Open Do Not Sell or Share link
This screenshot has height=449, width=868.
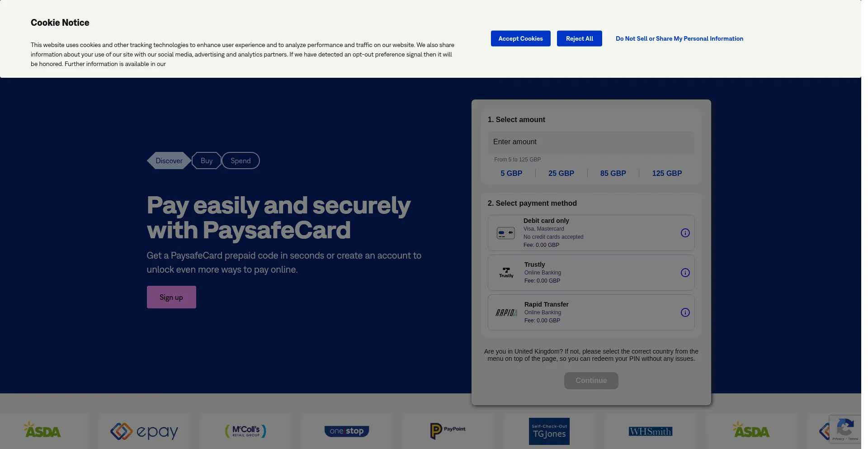[x=679, y=38]
